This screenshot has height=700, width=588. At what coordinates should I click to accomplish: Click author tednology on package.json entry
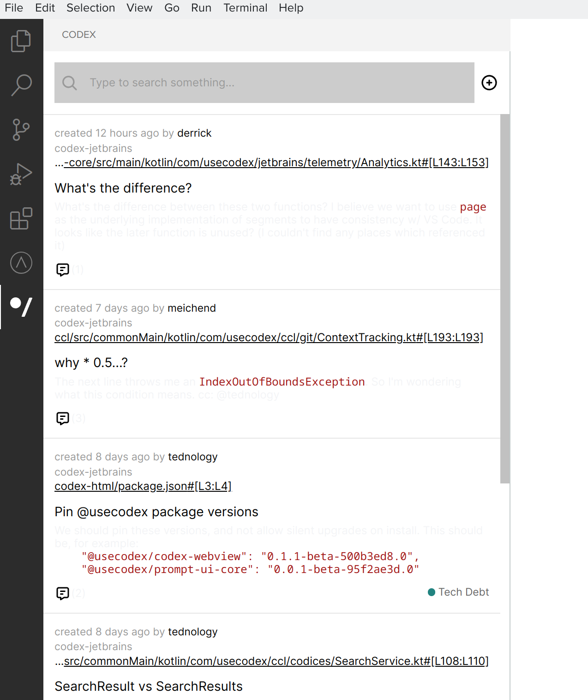[x=192, y=457]
